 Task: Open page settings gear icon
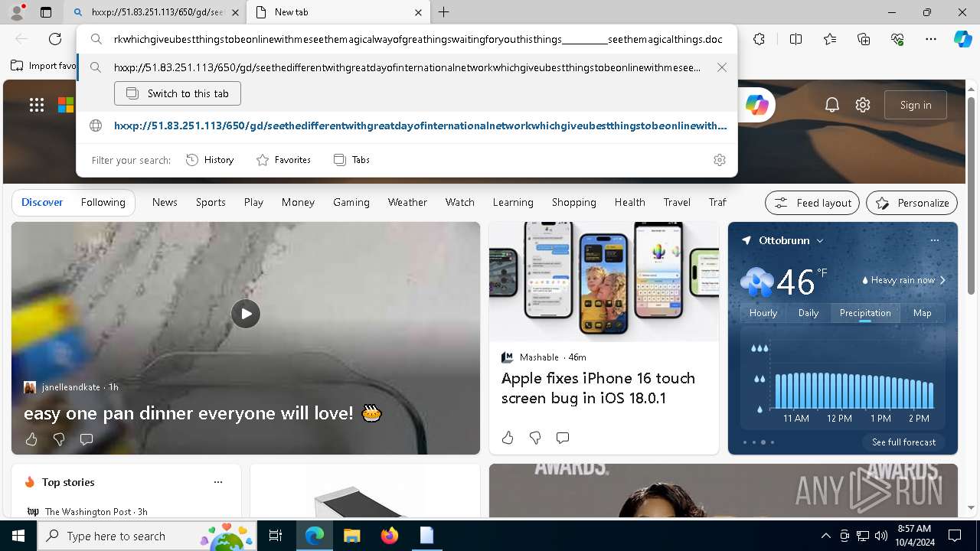click(x=863, y=105)
